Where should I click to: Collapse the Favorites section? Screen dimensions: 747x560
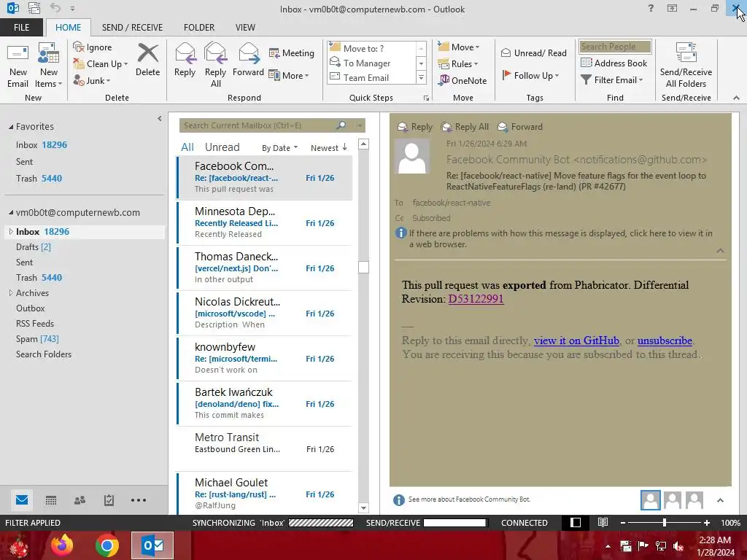11,127
